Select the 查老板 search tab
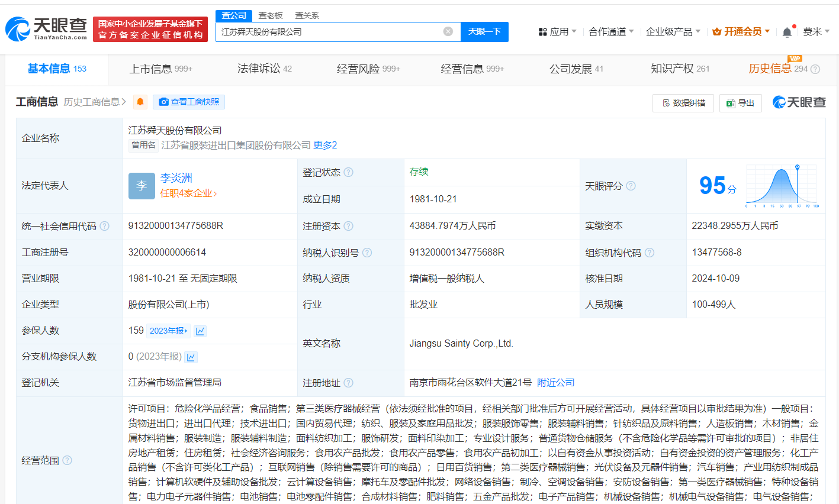The height and width of the screenshot is (504, 839). pos(271,15)
